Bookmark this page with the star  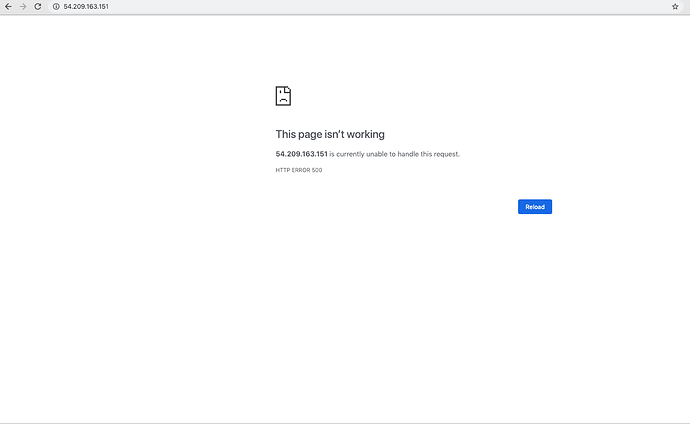(675, 7)
